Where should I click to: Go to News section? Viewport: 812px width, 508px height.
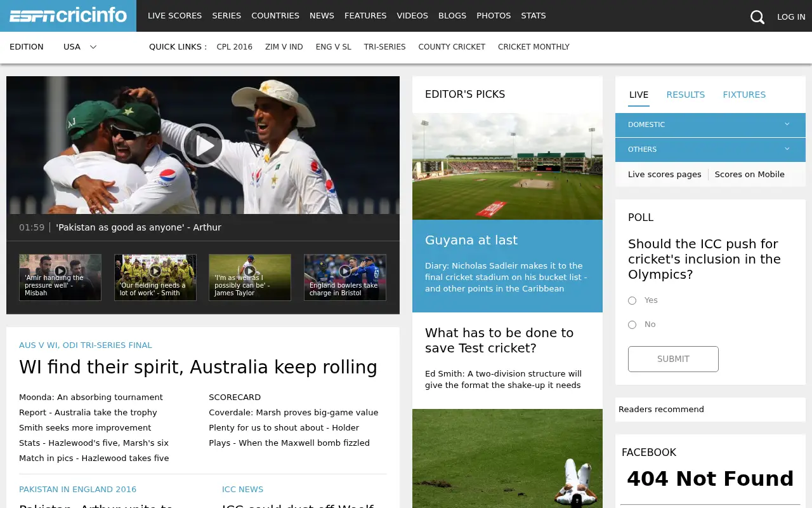322,16
